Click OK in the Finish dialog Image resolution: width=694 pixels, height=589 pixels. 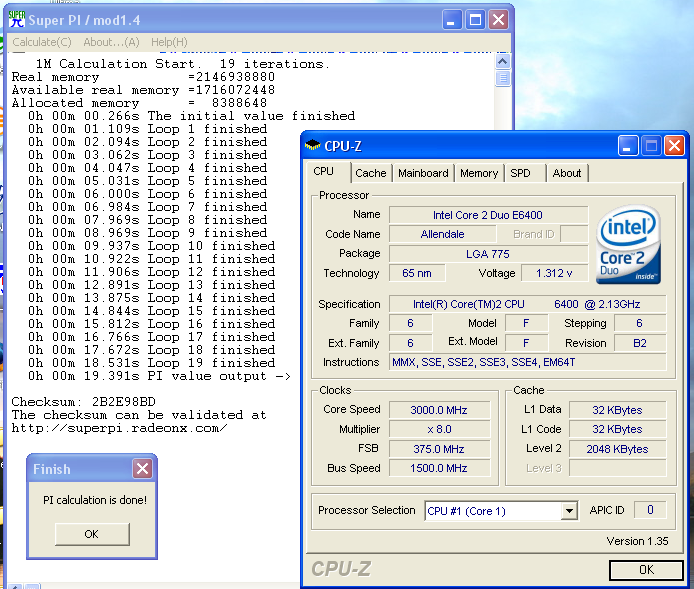[92, 534]
